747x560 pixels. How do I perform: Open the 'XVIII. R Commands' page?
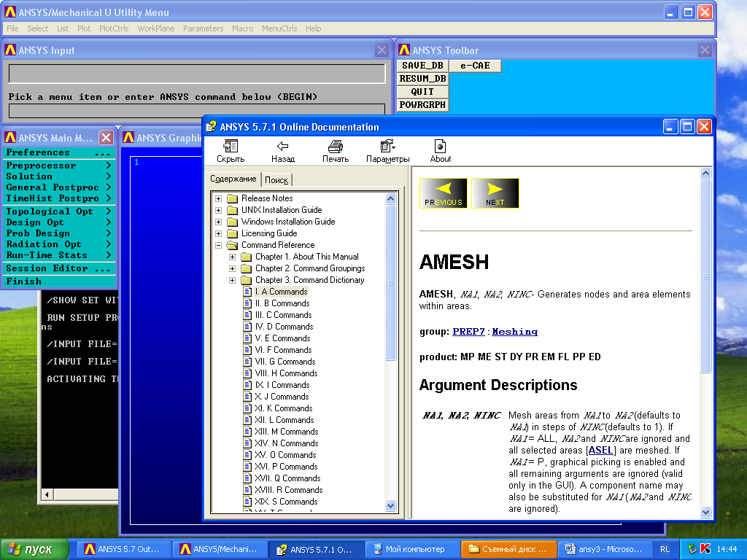289,490
